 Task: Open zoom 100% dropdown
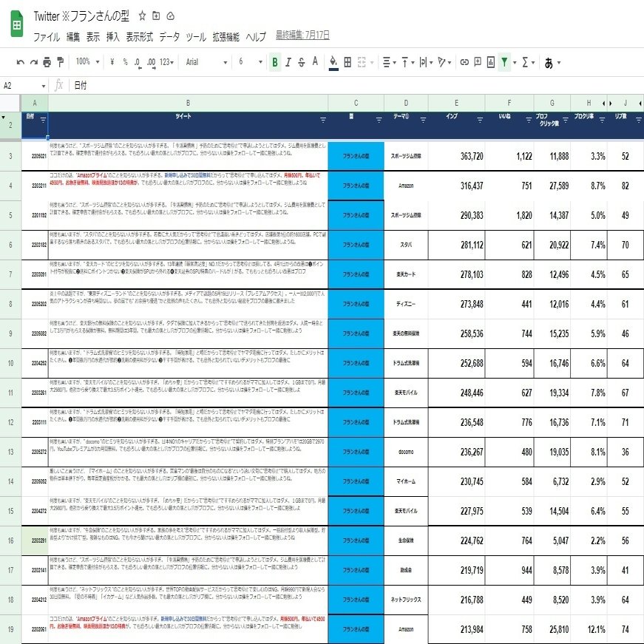click(x=87, y=62)
